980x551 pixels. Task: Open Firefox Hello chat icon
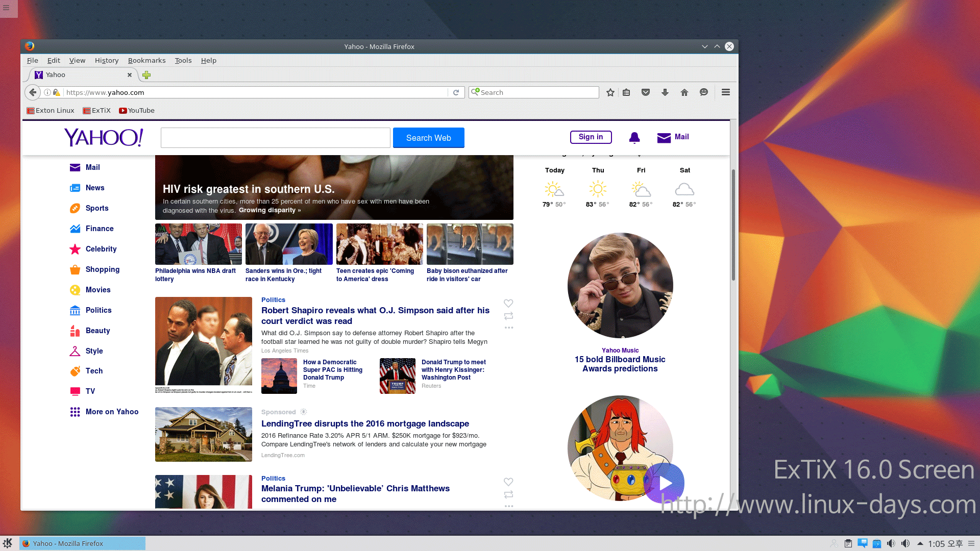pyautogui.click(x=704, y=92)
